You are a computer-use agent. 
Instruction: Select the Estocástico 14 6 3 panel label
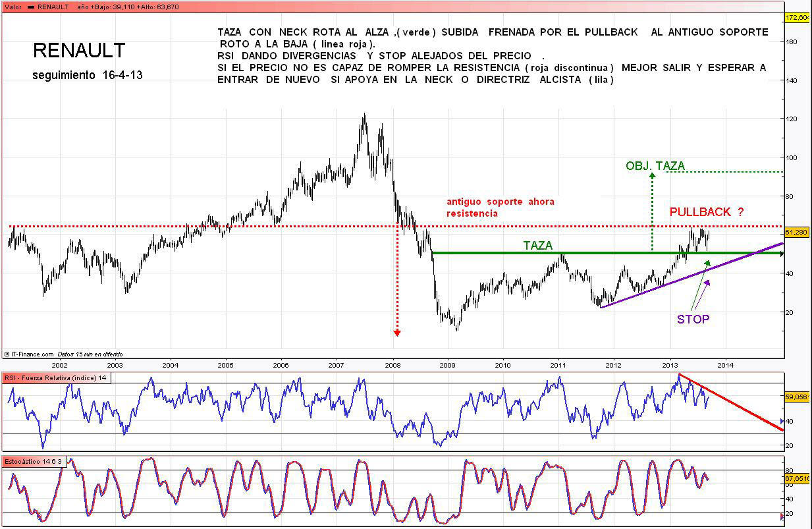(34, 461)
